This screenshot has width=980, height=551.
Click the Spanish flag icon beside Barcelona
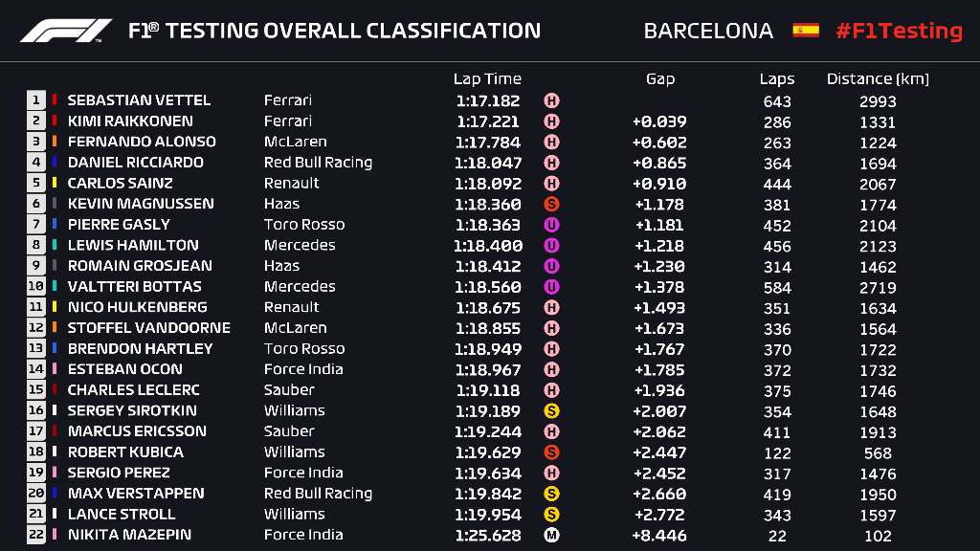805,31
